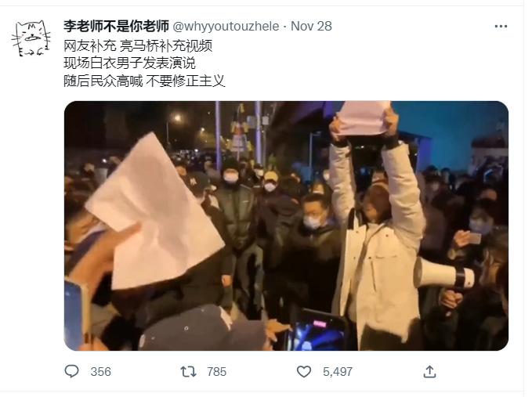532x397 pixels.
Task: Click the large white paper sheet in video
Action: coord(154,212)
